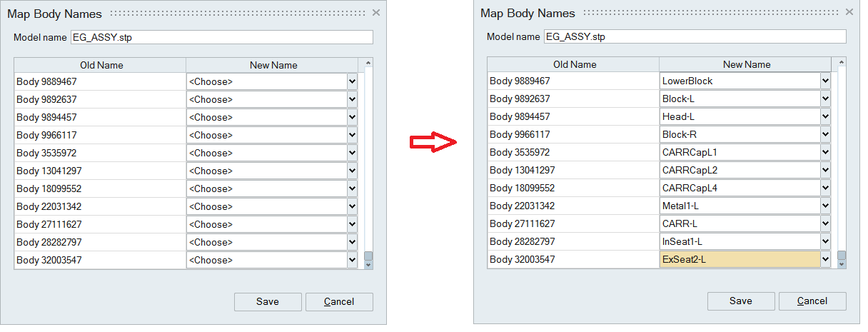
Task: Click the dropdown arrow beside LowerBlock
Action: point(825,81)
